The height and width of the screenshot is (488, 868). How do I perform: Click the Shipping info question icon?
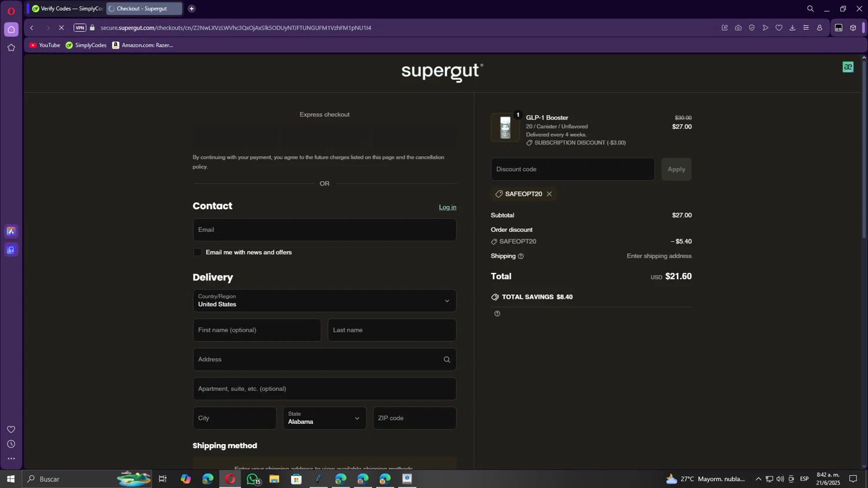(521, 256)
